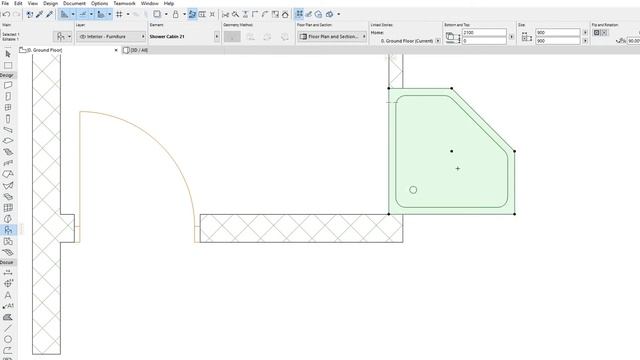
Task: Activate the Mesh tool
Action: [x=8, y=197]
